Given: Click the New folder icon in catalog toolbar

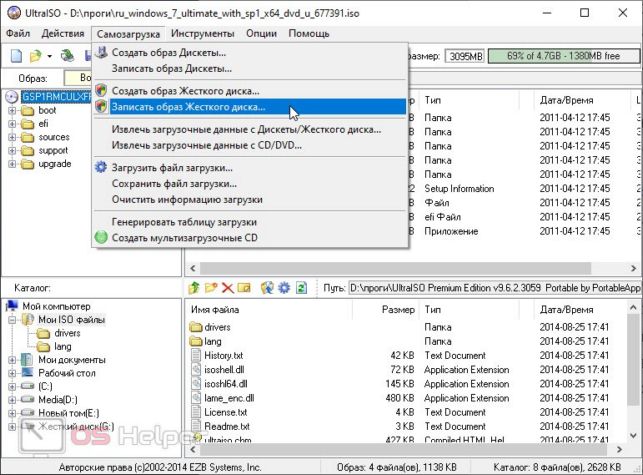Looking at the screenshot, I should 211,288.
